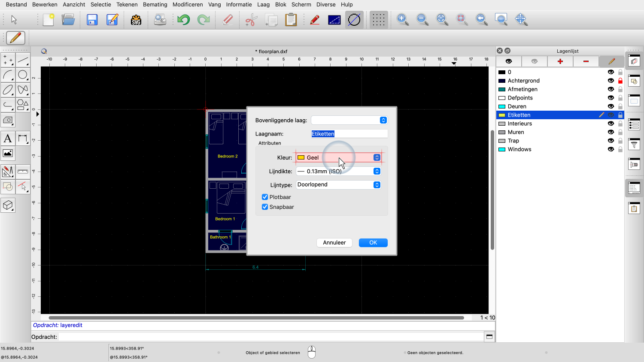Image resolution: width=644 pixels, height=362 pixels.
Task: Toggle the grid display icon
Action: pyautogui.click(x=378, y=20)
